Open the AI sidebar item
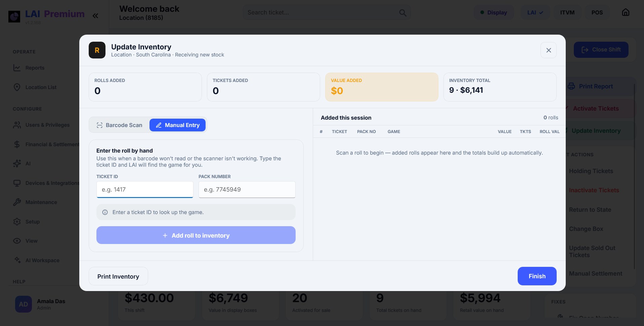 pyautogui.click(x=22, y=164)
